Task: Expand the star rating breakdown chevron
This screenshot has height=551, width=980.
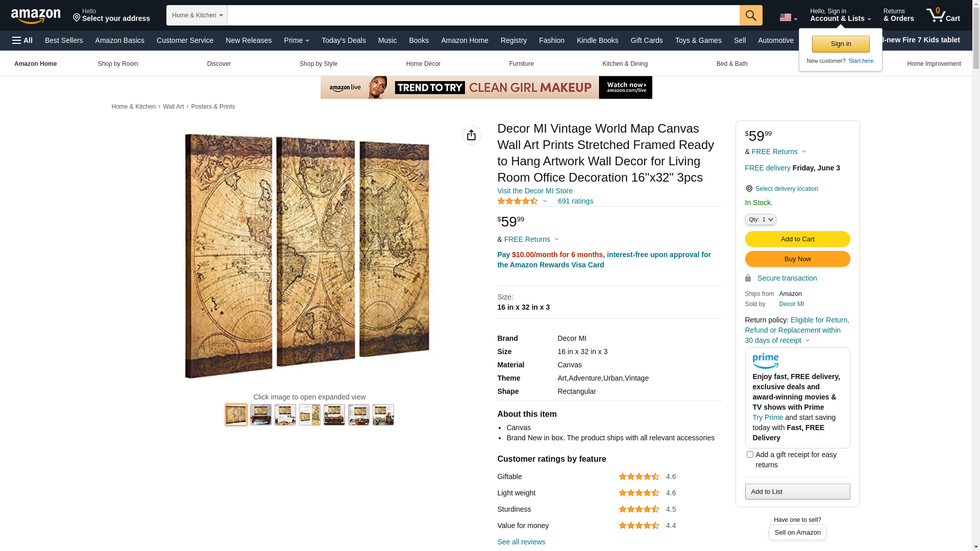Action: tap(545, 201)
